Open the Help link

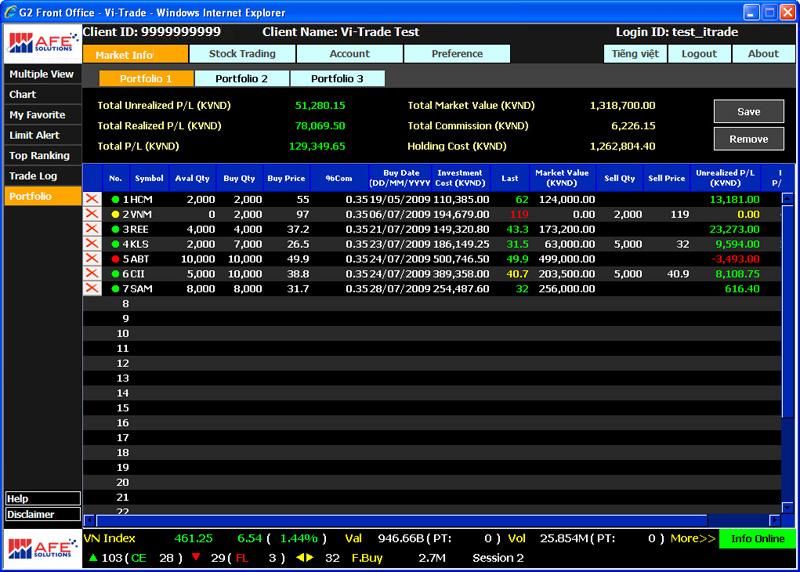[x=43, y=499]
